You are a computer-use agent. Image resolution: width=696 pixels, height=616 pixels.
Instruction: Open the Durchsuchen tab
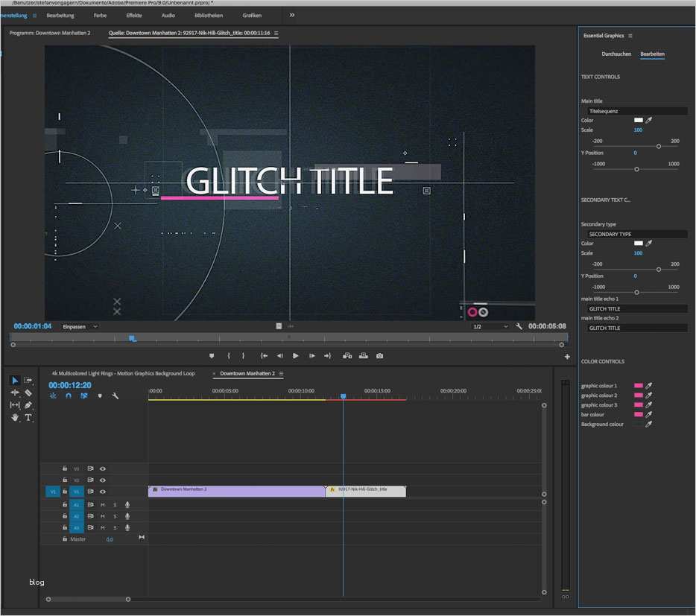pos(616,54)
